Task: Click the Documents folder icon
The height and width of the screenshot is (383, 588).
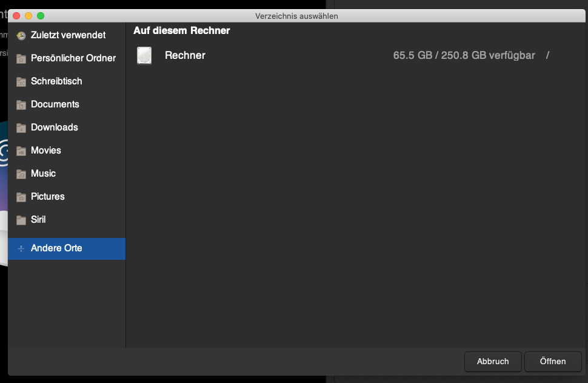Action: pos(21,105)
